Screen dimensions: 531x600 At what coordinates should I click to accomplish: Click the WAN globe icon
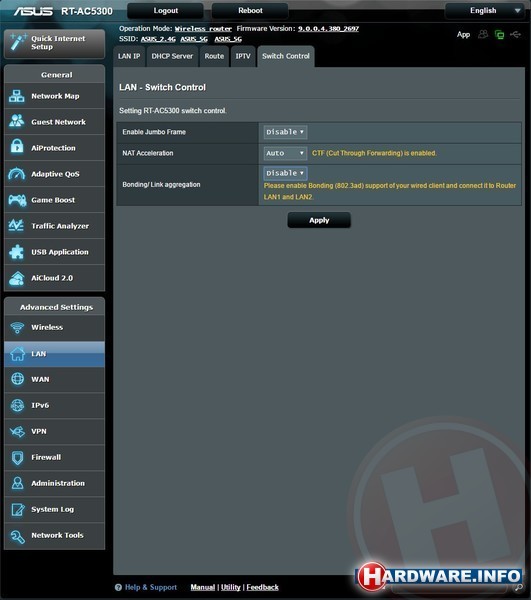coord(18,379)
